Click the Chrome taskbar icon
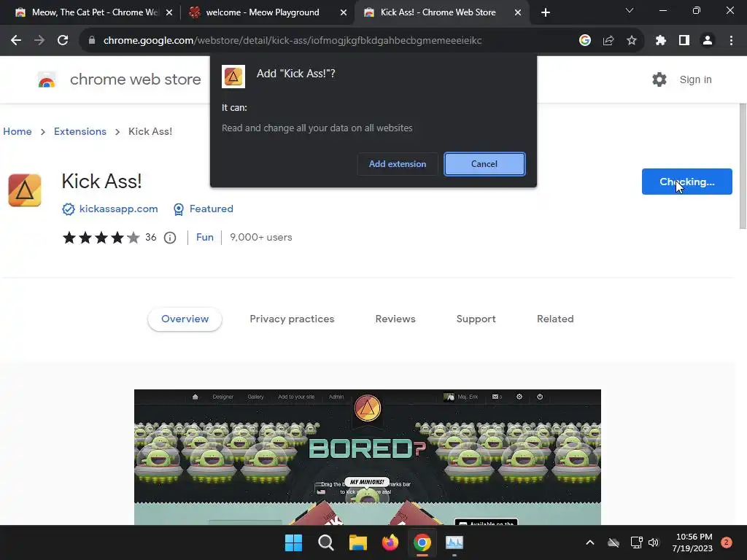747x560 pixels. (x=422, y=542)
